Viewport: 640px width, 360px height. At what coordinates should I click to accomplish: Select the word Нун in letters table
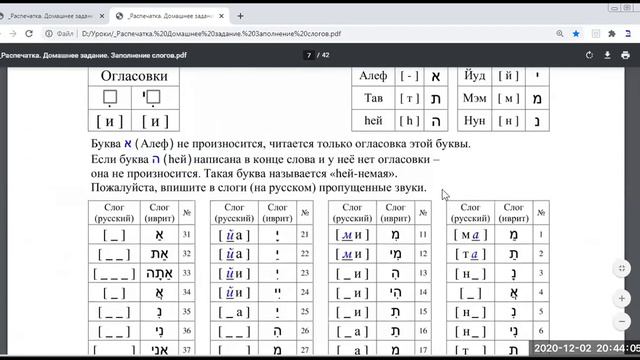[x=475, y=120]
